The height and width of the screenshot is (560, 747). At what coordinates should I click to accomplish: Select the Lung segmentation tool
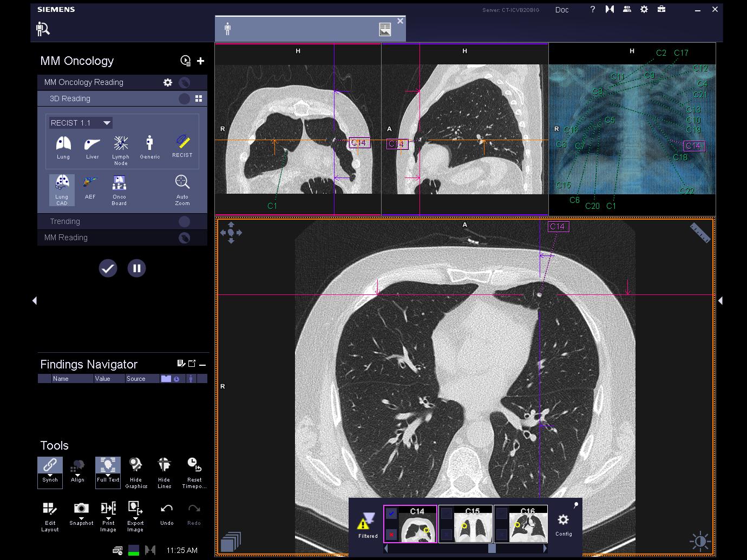63,144
